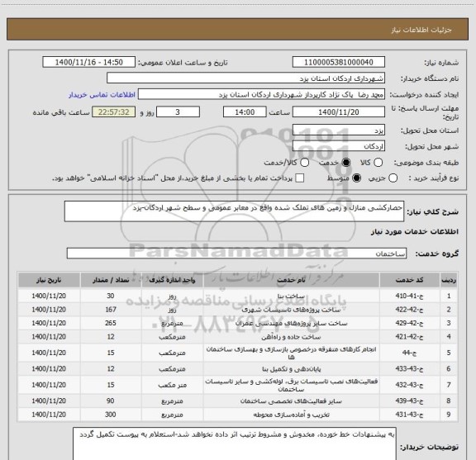Click the شرح کلی نیاز description box
Image resolution: width=476 pixels, height=460 pixels.
(234, 211)
